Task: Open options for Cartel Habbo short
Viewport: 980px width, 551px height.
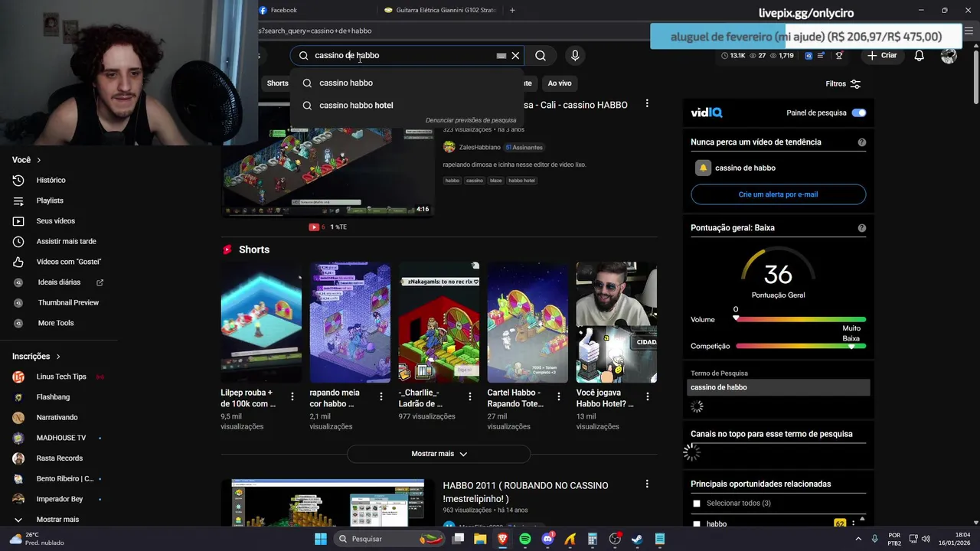Action: [x=559, y=396]
